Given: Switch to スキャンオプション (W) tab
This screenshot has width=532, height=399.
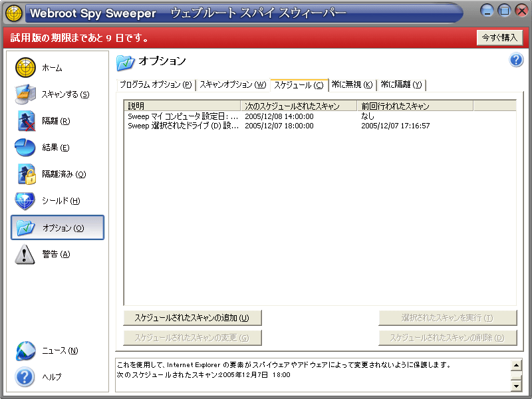Looking at the screenshot, I should pyautogui.click(x=233, y=84).
